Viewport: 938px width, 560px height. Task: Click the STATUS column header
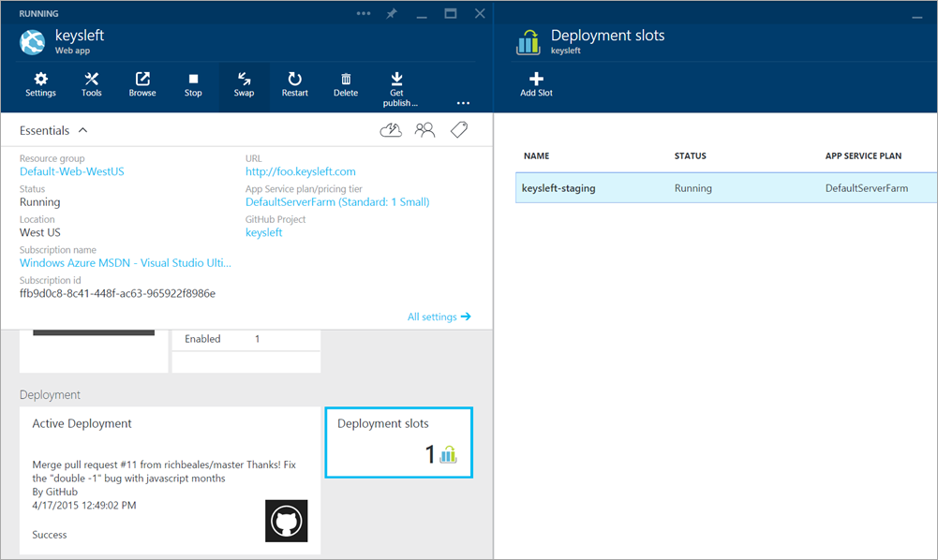click(691, 156)
